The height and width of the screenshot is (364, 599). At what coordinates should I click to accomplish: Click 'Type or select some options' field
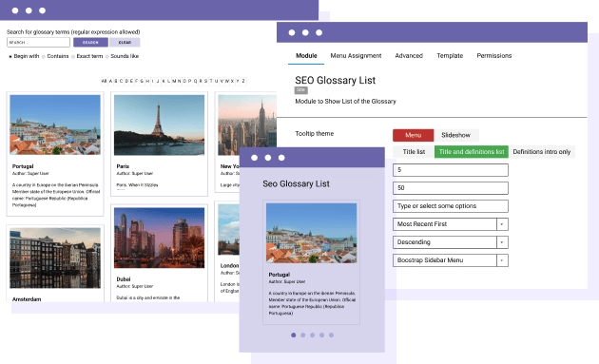[x=451, y=206]
